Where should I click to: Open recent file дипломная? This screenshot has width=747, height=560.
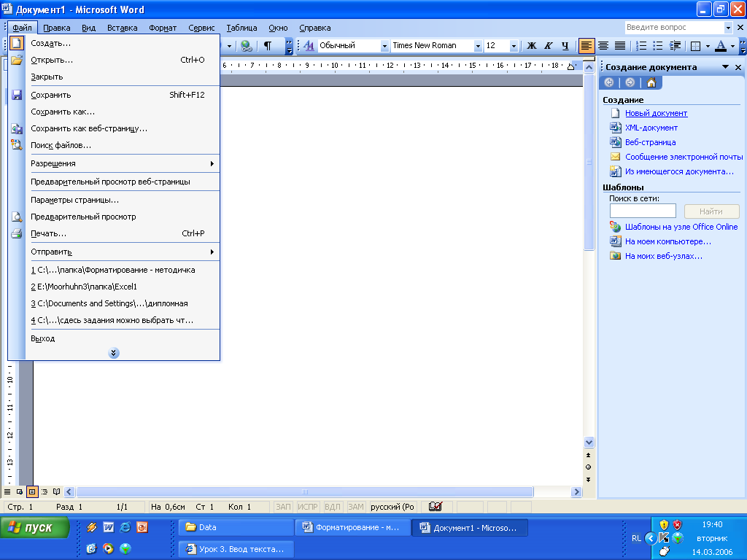tap(114, 303)
